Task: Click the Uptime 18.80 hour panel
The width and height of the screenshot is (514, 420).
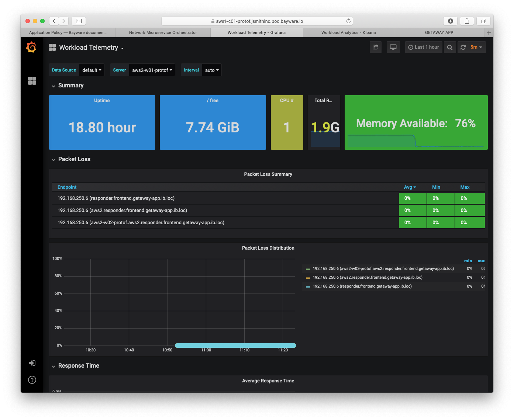Action: click(x=102, y=122)
